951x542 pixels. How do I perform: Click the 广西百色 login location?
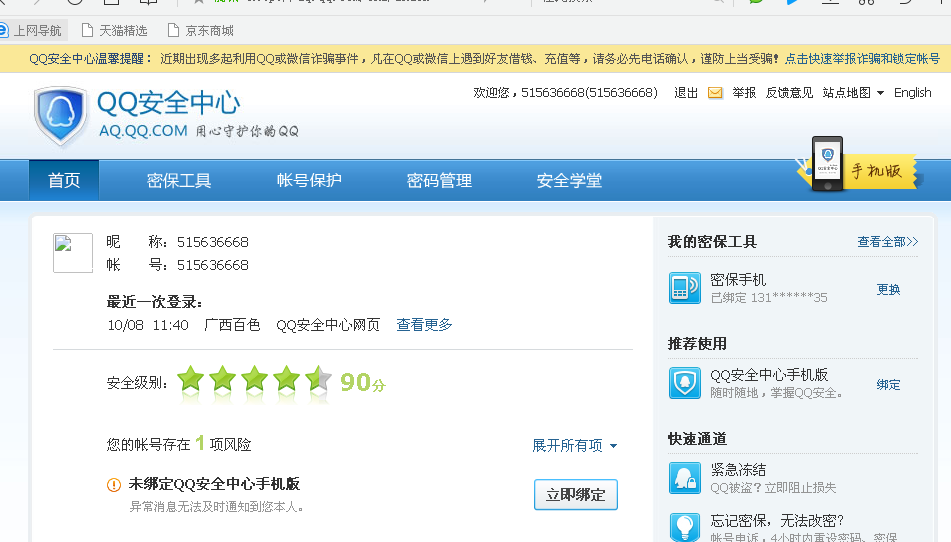[232, 325]
